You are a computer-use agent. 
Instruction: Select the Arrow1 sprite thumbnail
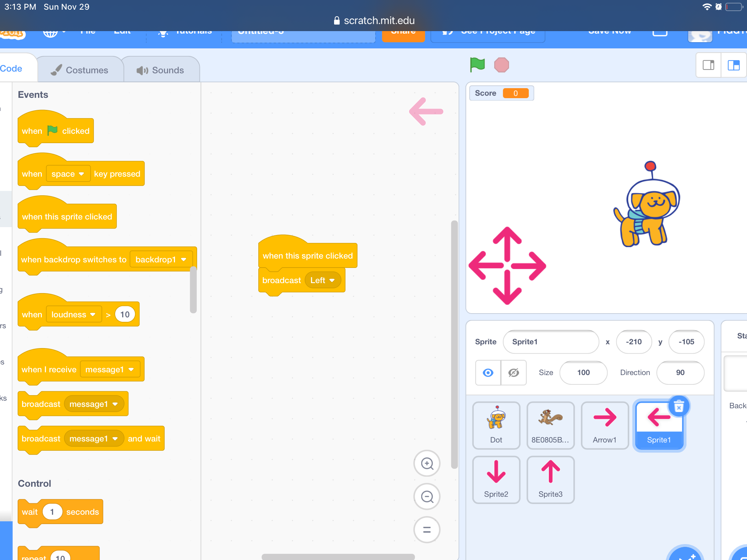coord(605,425)
